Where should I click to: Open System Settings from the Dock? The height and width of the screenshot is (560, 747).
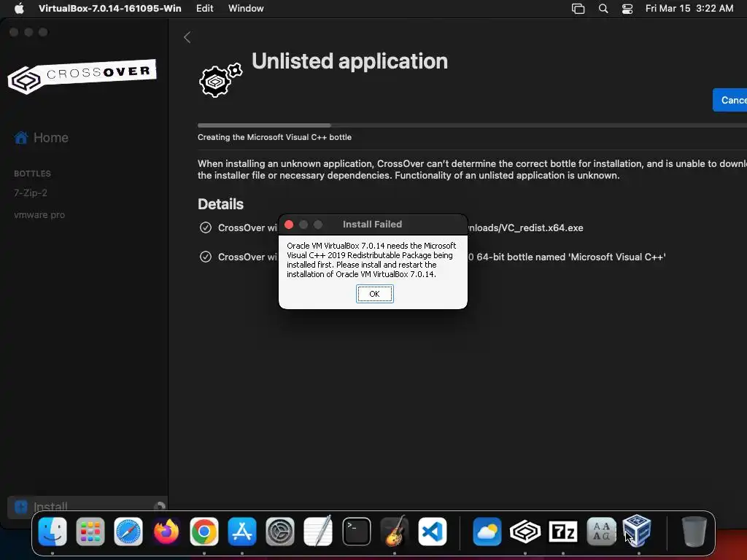280,532
